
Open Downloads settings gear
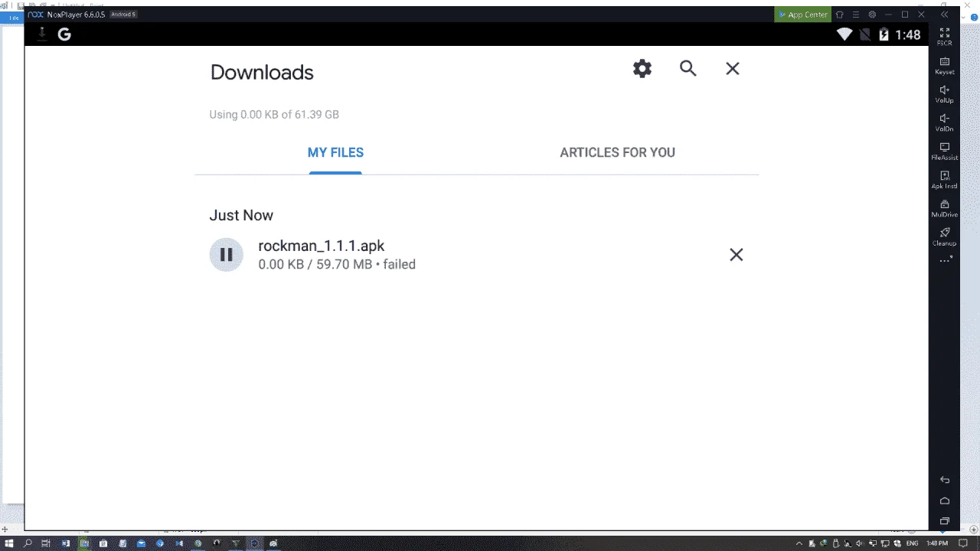(642, 69)
